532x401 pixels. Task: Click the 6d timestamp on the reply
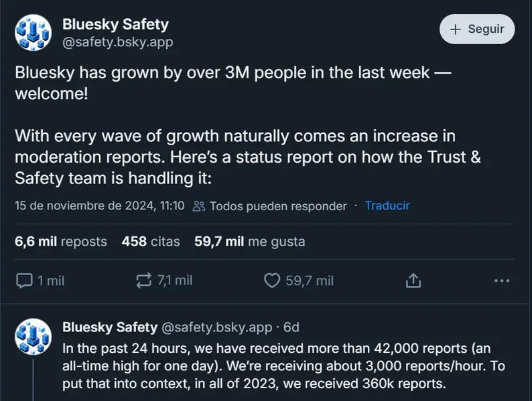click(291, 327)
